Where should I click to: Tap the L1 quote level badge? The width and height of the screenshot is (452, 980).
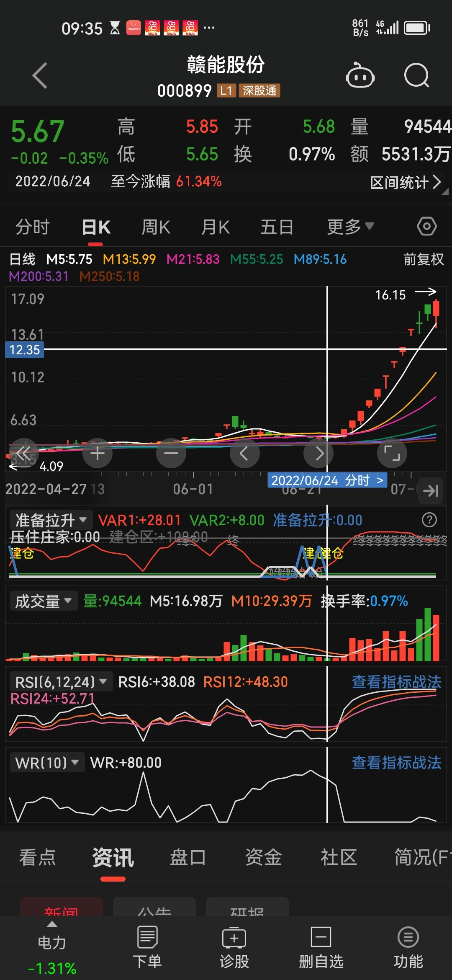click(x=226, y=90)
